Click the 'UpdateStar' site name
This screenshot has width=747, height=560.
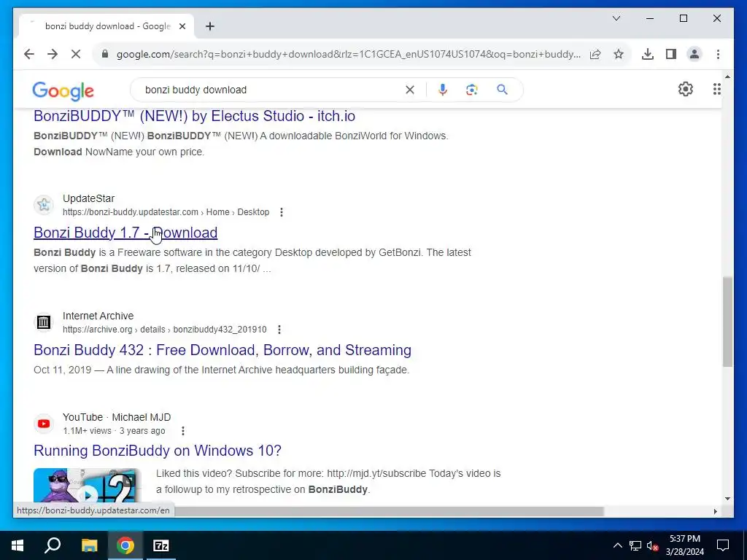click(88, 198)
